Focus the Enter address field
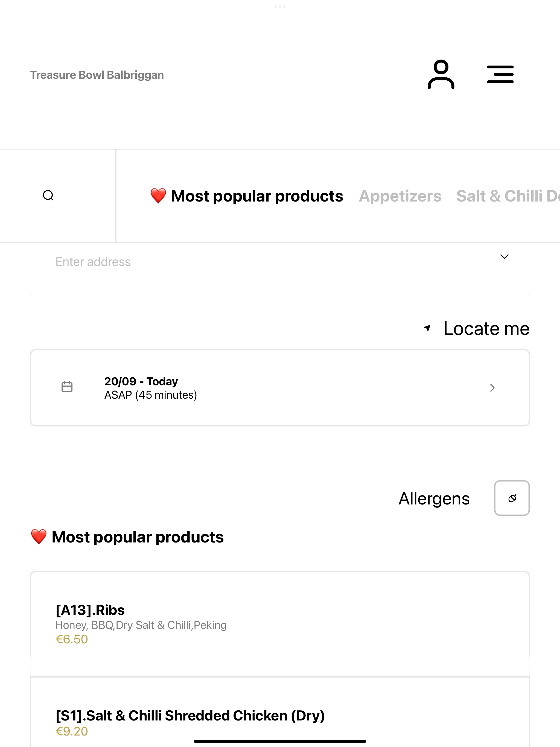 coord(280,269)
